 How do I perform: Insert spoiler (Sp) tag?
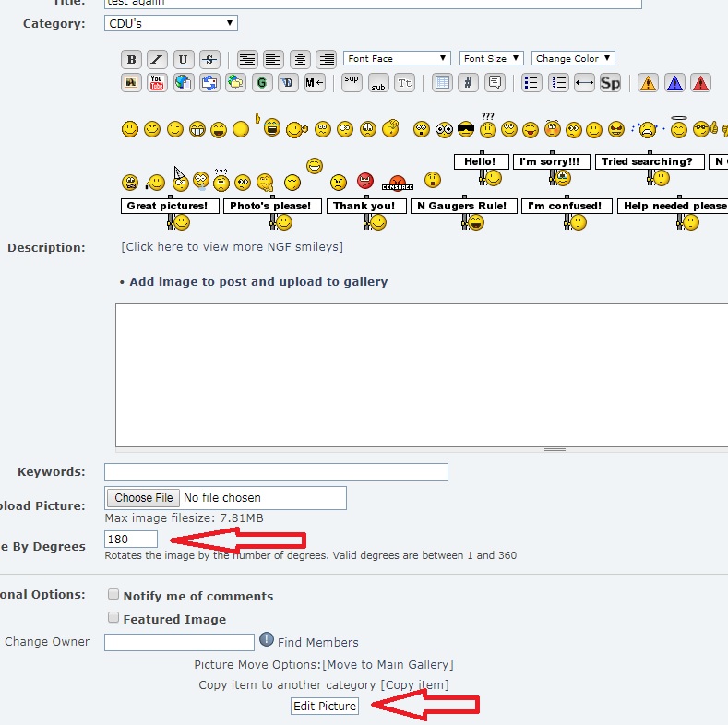coord(610,83)
